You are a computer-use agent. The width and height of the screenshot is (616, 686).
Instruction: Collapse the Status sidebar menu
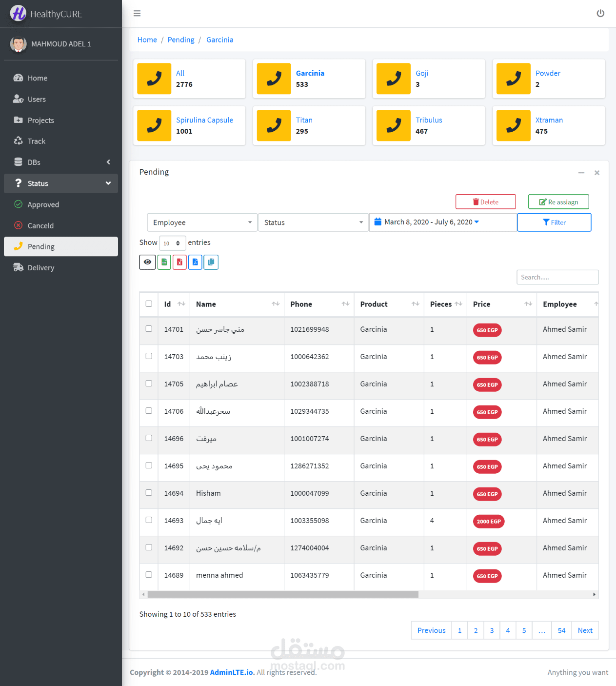click(x=61, y=183)
